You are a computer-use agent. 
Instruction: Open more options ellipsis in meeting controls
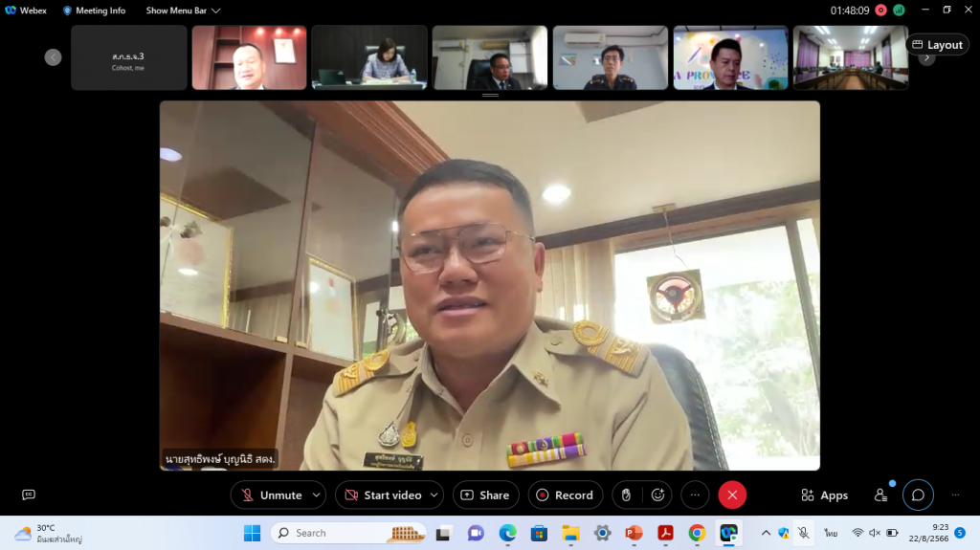695,495
